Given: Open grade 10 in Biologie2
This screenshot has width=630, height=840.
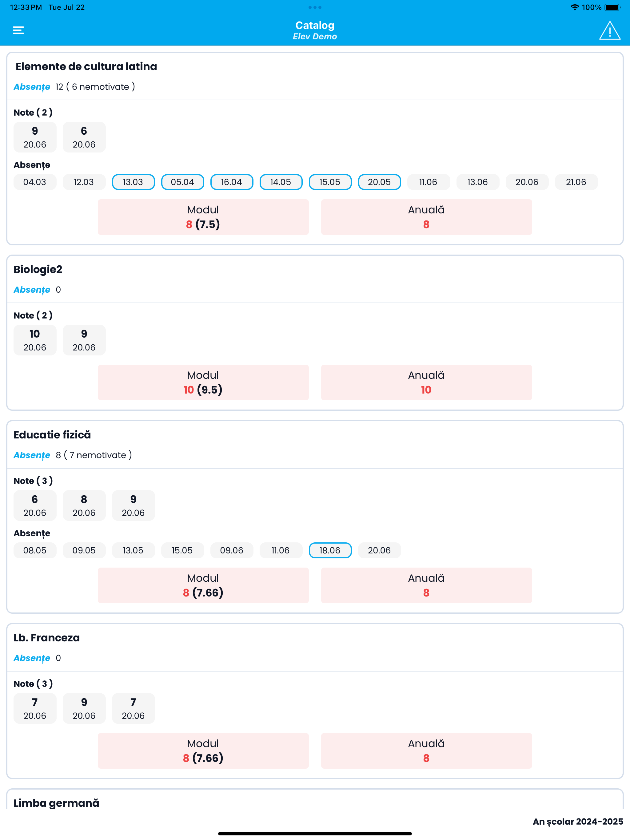Looking at the screenshot, I should coord(34,340).
